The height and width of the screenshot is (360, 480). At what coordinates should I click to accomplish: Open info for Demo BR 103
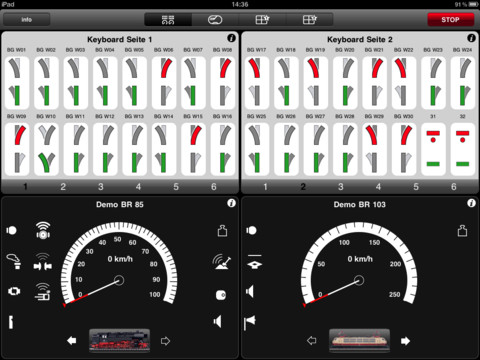pyautogui.click(x=471, y=203)
